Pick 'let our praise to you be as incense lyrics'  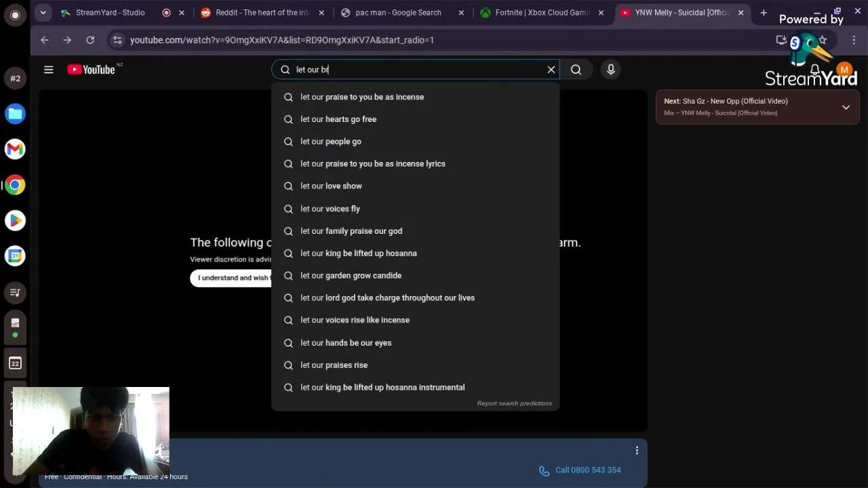point(416,164)
